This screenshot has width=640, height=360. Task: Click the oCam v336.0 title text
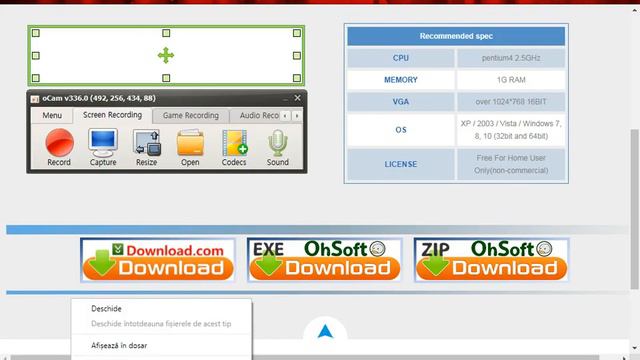(99, 98)
